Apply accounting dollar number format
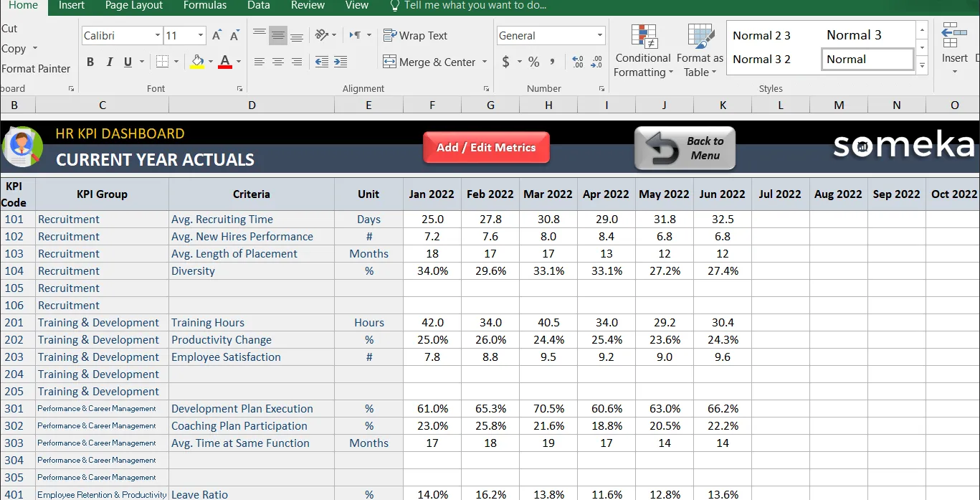Viewport: 980px width, 500px height. point(506,62)
